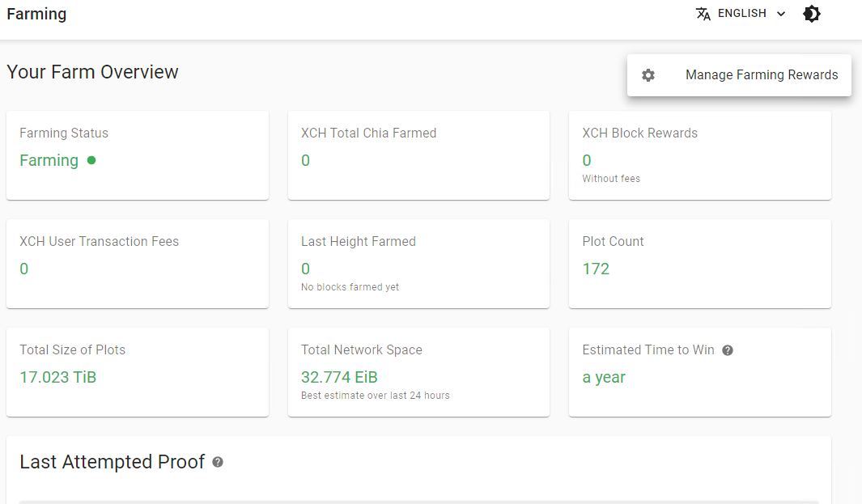Click the Total Network Space 32.774 EiB value
This screenshot has width=862, height=504.
pyautogui.click(x=339, y=377)
